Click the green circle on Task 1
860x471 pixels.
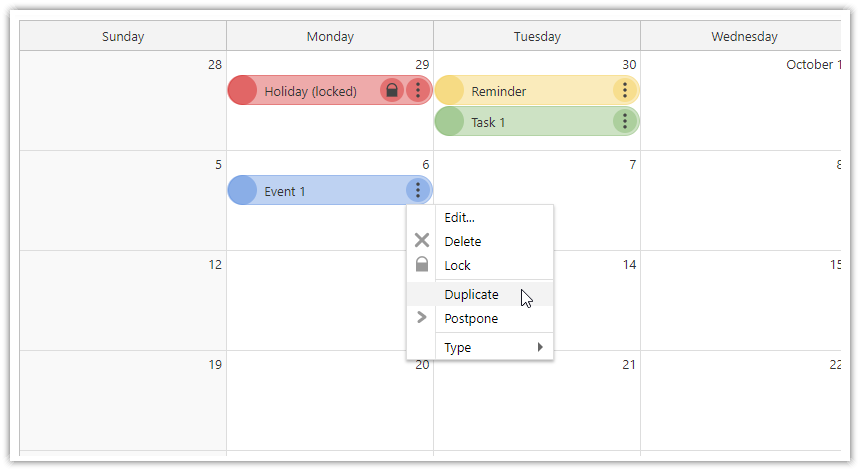(x=450, y=122)
